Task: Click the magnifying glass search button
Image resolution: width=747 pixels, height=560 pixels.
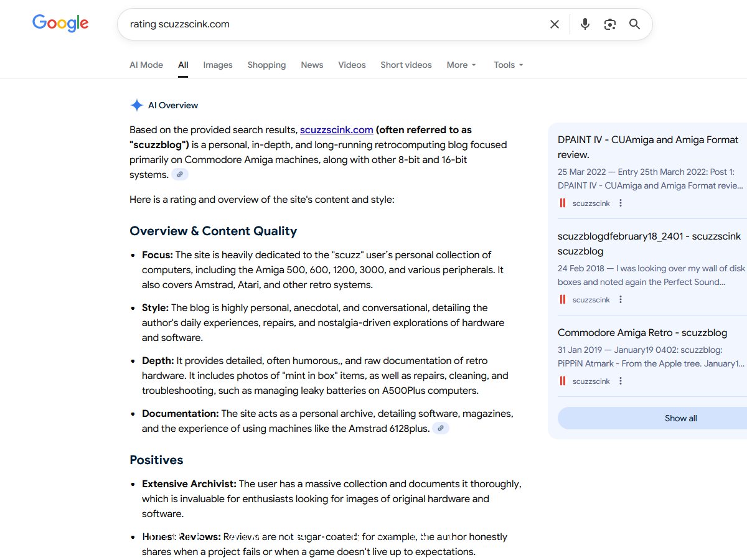Action: click(x=634, y=24)
